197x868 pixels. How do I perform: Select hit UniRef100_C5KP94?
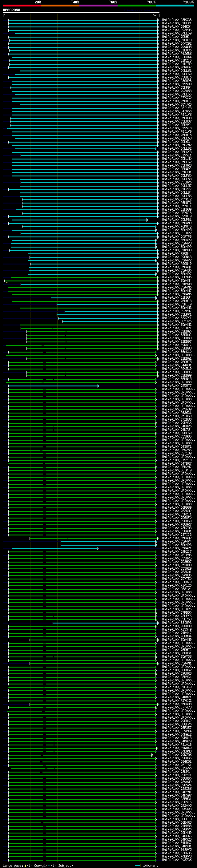(x=176, y=88)
